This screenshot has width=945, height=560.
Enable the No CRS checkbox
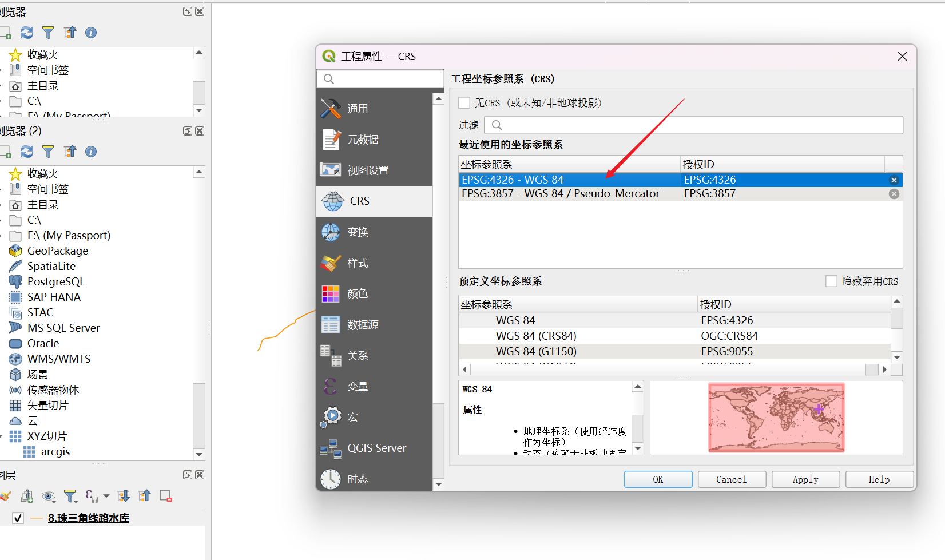click(464, 103)
